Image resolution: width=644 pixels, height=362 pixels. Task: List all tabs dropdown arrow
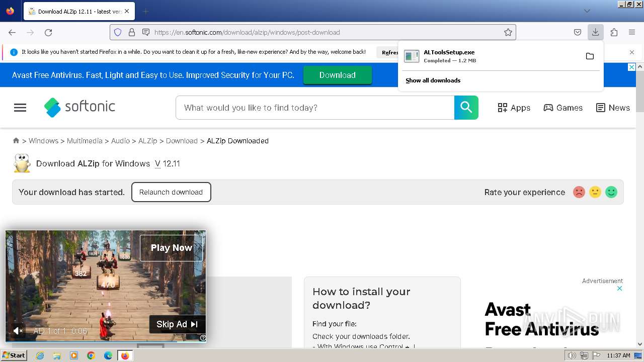tap(587, 11)
